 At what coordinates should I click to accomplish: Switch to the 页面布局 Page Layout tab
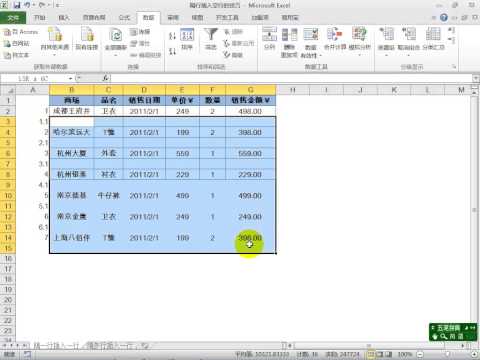pyautogui.click(x=94, y=18)
